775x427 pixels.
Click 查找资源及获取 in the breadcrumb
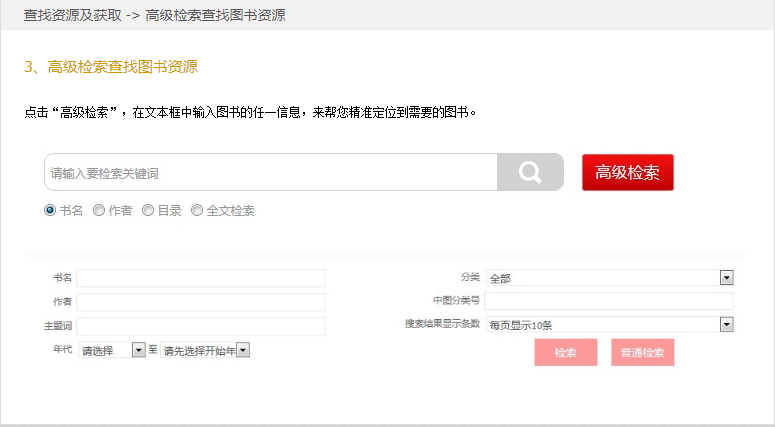pos(73,15)
